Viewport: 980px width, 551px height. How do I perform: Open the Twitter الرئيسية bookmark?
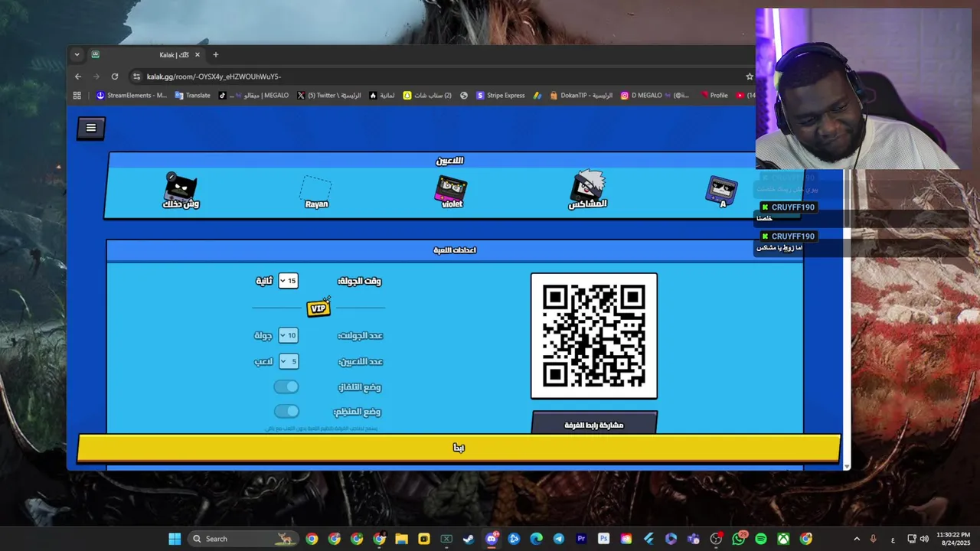pos(329,96)
